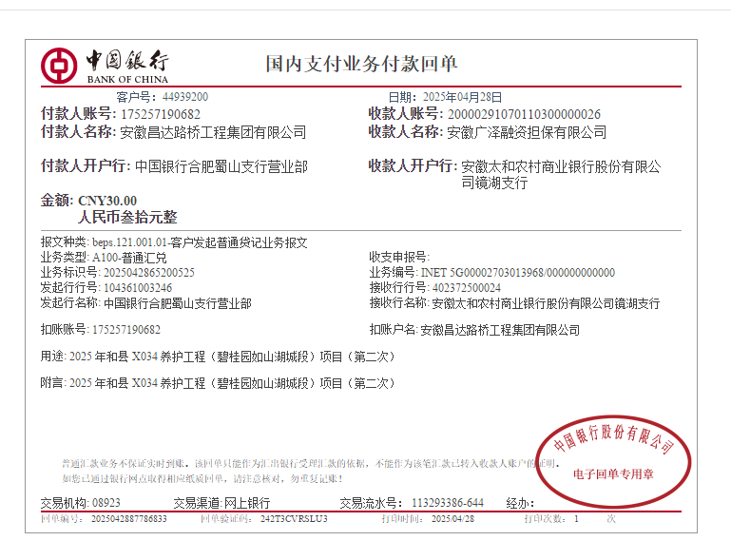Click 业务标识号 value 2025042865200525

click(x=143, y=272)
